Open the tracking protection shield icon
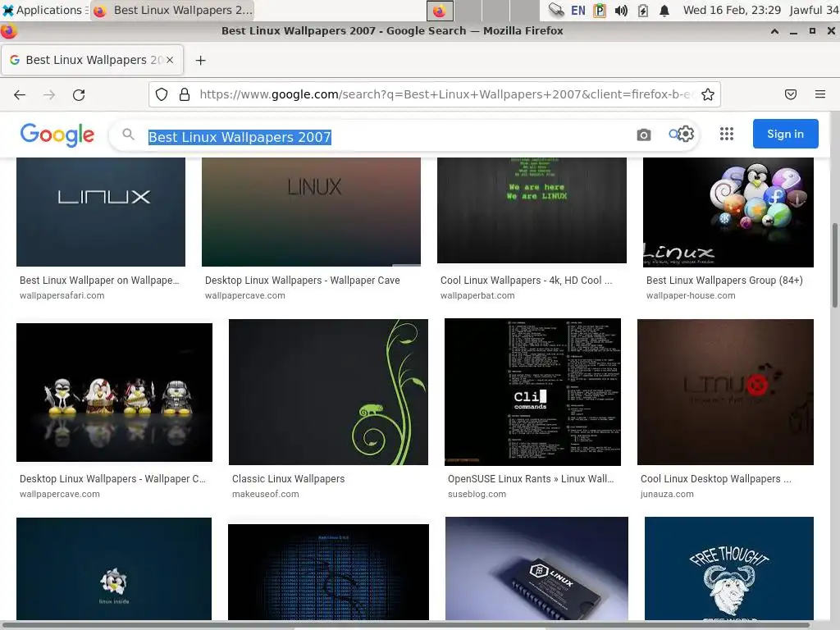The width and height of the screenshot is (840, 630). [162, 95]
